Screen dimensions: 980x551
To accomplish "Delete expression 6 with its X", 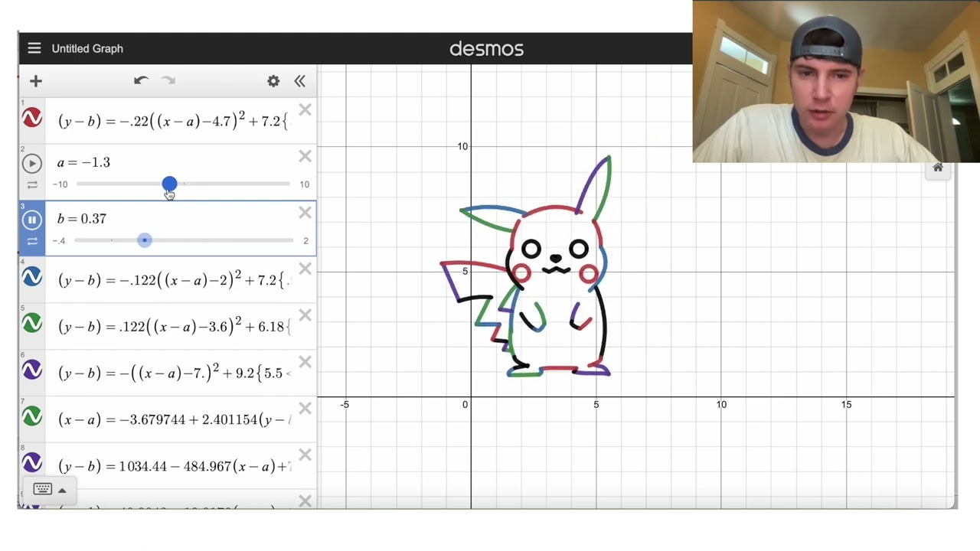I will pos(305,362).
